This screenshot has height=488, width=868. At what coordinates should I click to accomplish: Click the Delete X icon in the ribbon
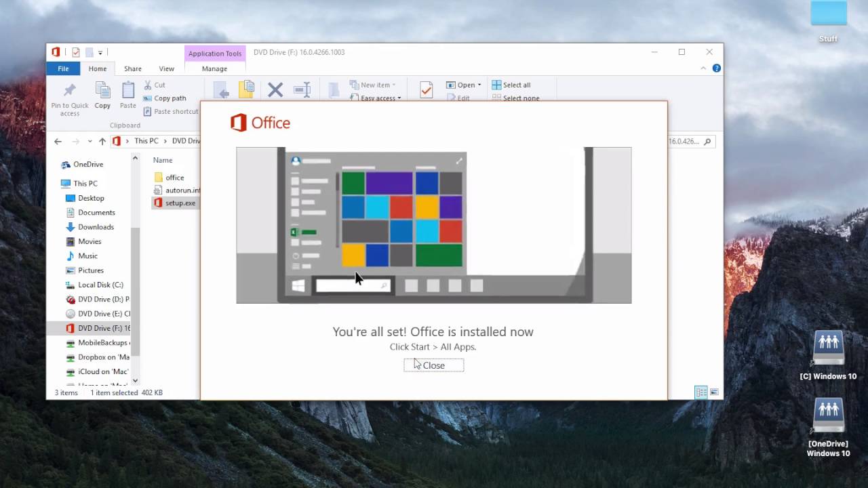tap(275, 89)
